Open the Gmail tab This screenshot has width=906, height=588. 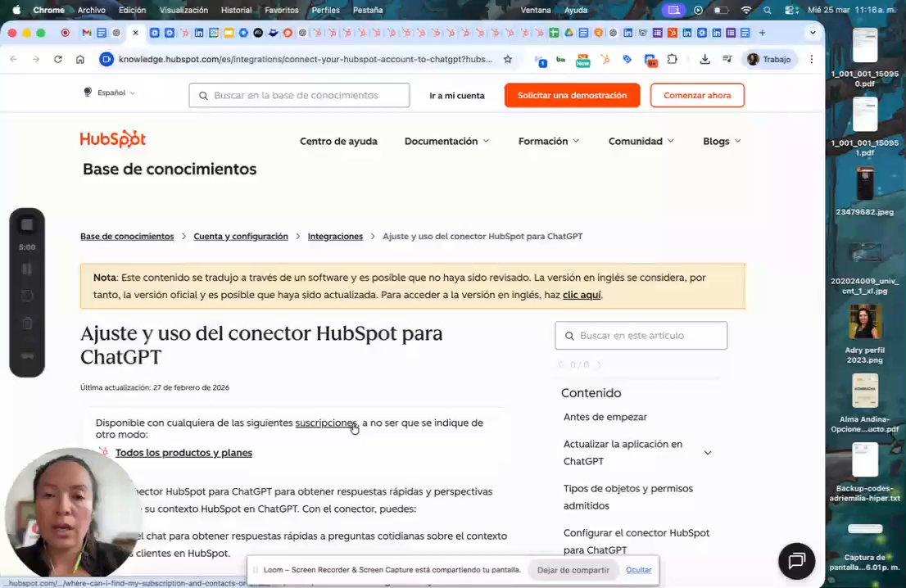(x=87, y=33)
